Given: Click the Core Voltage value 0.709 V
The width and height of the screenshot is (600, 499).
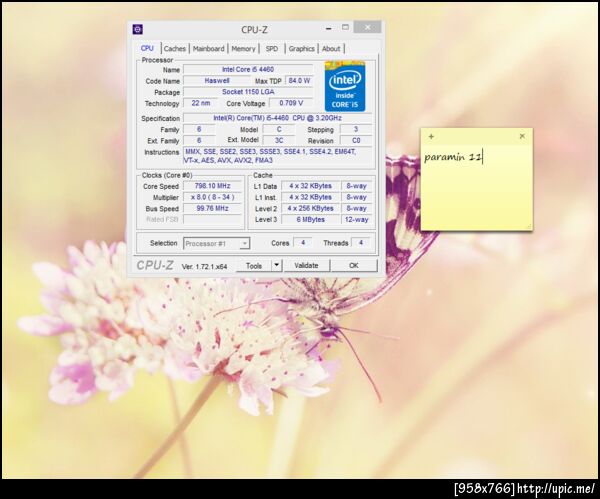Looking at the screenshot, I should pyautogui.click(x=291, y=103).
